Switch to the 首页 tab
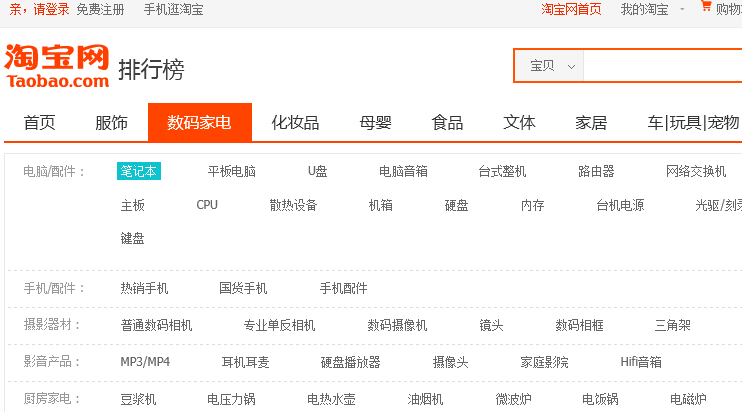 coord(40,123)
